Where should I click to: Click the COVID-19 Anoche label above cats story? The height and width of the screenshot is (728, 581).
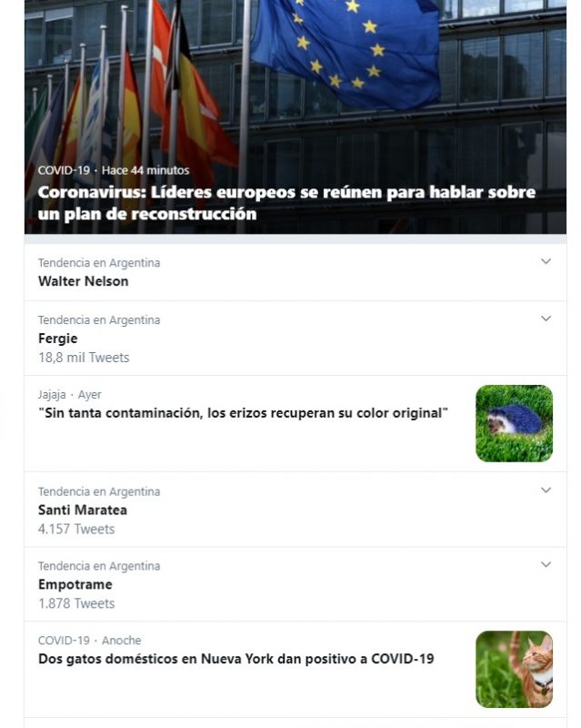click(x=90, y=641)
